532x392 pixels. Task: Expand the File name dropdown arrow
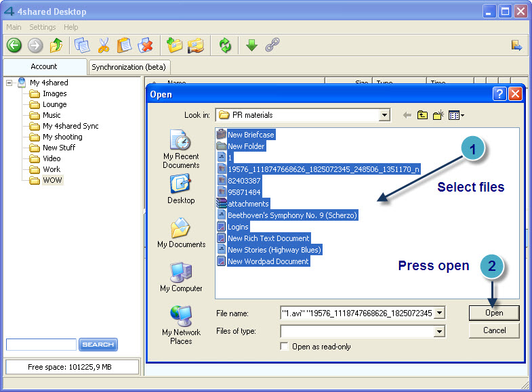(x=439, y=313)
